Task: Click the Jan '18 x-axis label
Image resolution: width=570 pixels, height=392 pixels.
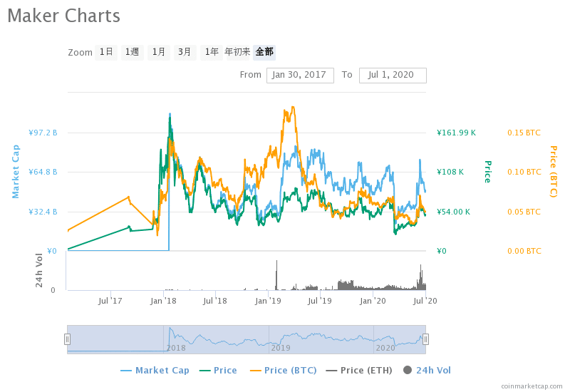Action: click(x=163, y=301)
